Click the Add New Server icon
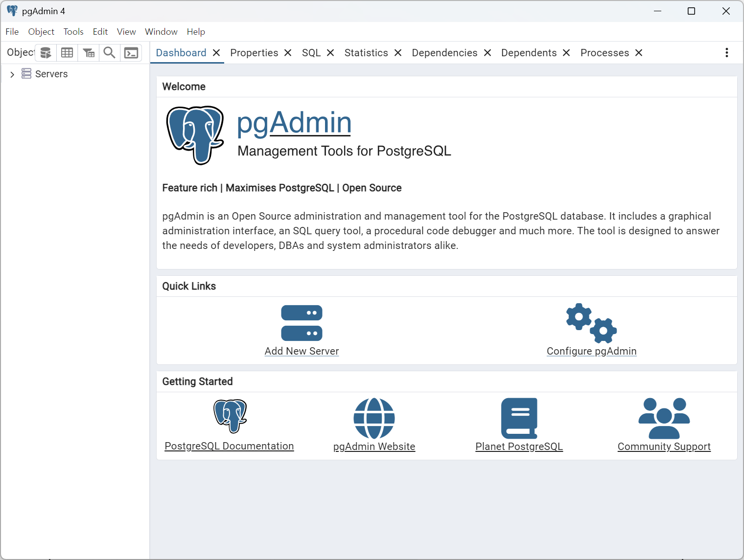Image resolution: width=744 pixels, height=560 pixels. point(302,323)
